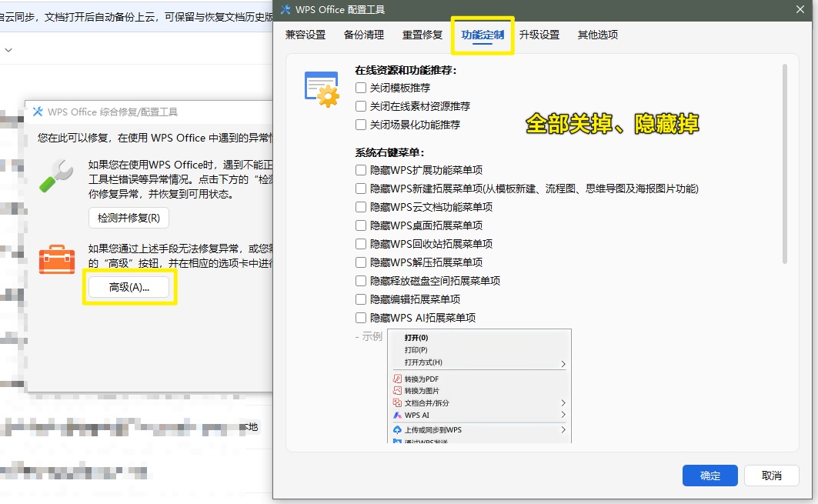This screenshot has height=504, width=818.
Task: Click the settings window gear illustration icon
Action: (322, 89)
